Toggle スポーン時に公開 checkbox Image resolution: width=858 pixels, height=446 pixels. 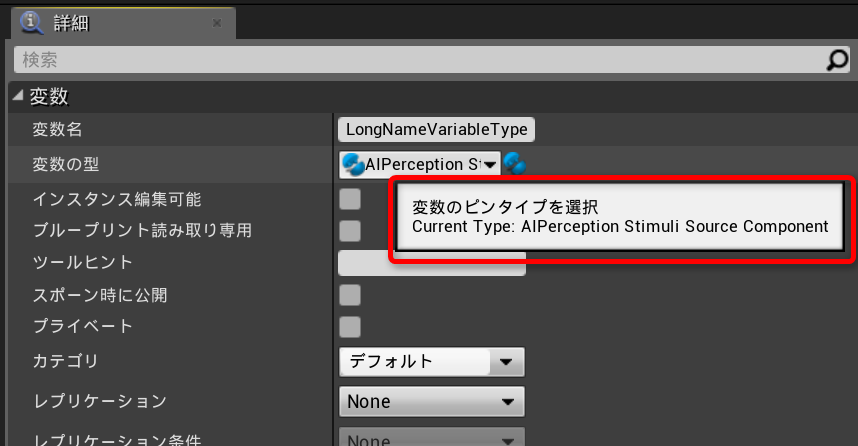[x=350, y=295]
